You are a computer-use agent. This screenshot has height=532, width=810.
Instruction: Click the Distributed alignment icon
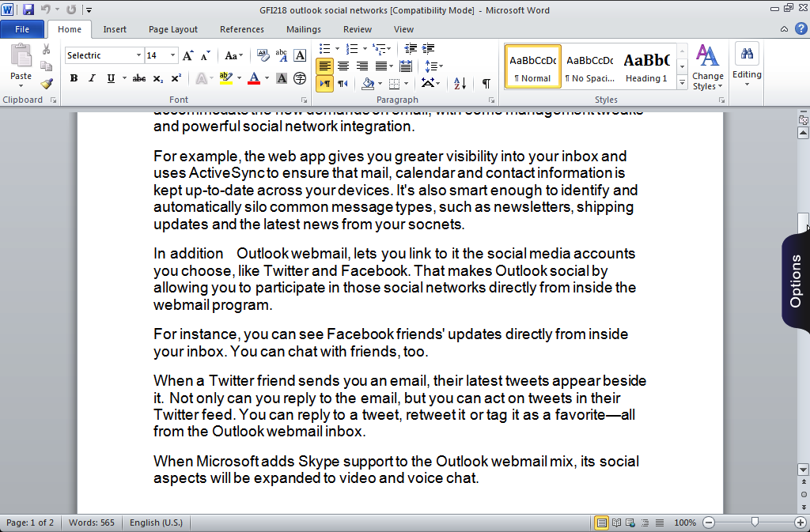tap(406, 66)
